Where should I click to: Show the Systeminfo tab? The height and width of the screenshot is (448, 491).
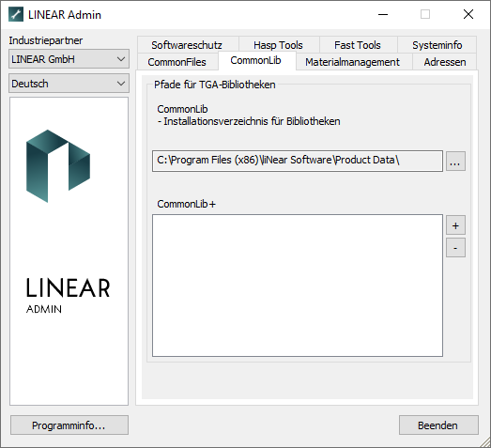pos(437,45)
